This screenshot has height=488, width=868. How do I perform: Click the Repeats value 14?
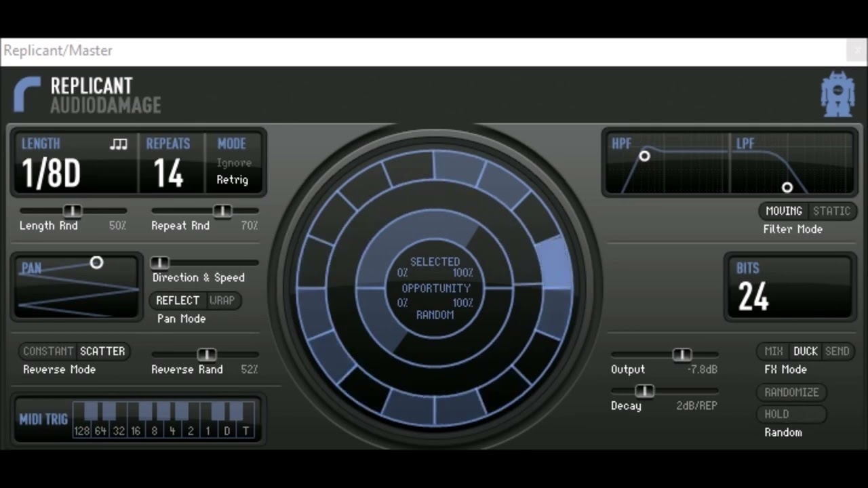point(168,174)
